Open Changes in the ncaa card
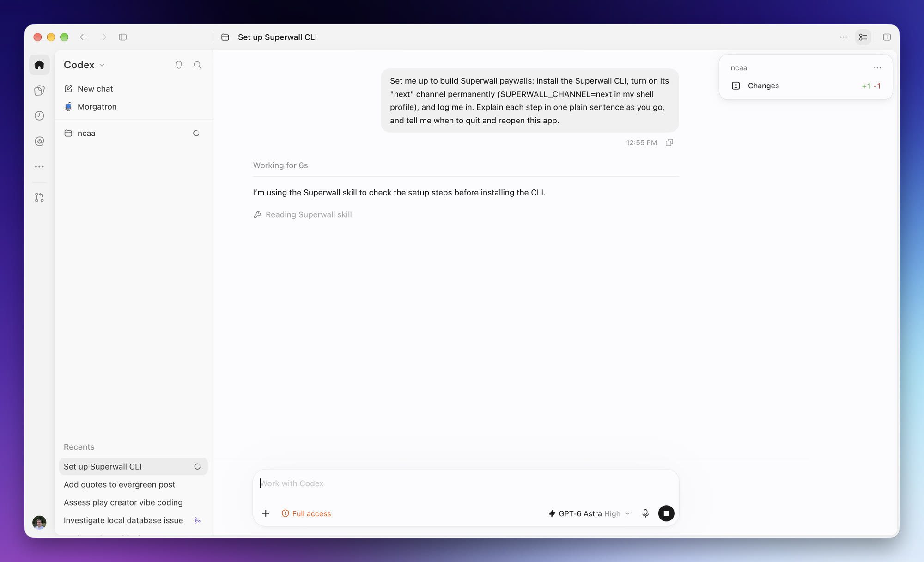Viewport: 924px width, 562px height. pos(806,86)
